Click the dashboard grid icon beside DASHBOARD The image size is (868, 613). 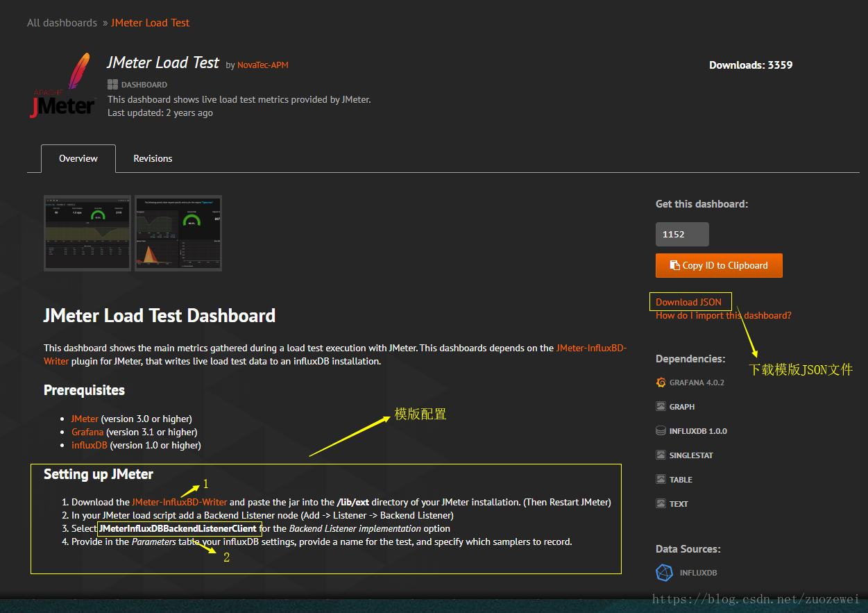[x=112, y=85]
